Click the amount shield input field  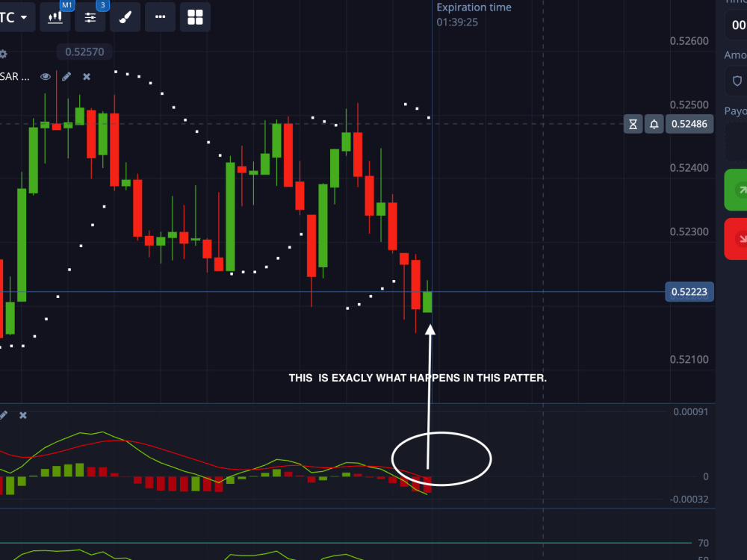736,81
